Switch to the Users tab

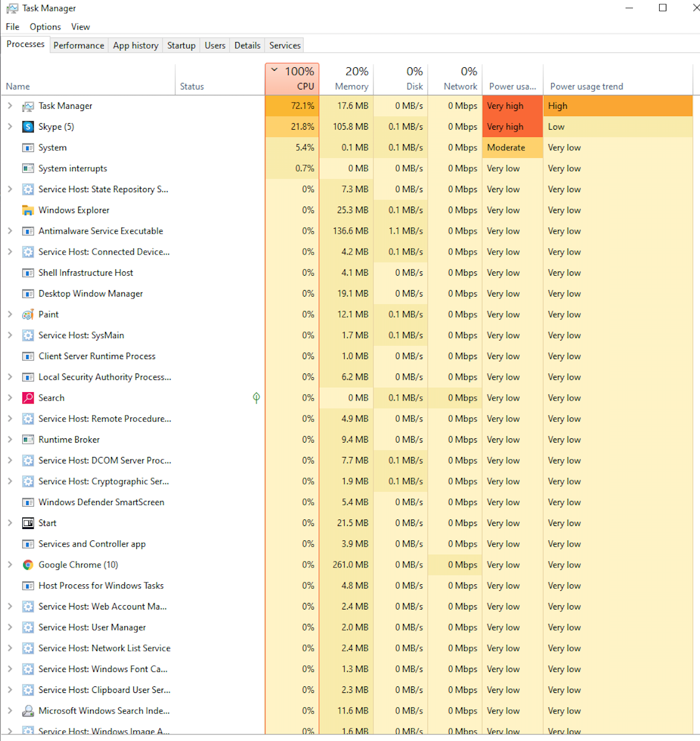pyautogui.click(x=215, y=46)
